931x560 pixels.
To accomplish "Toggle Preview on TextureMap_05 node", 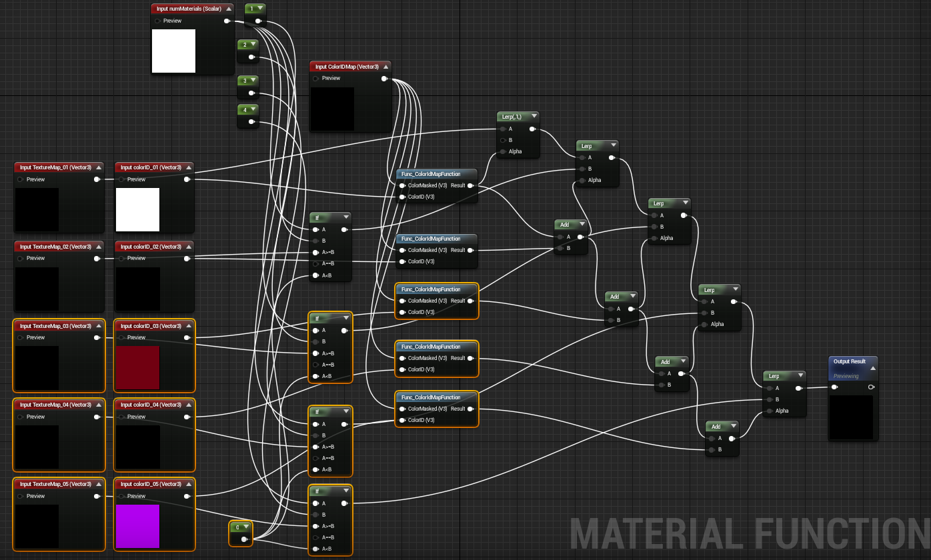I will click(x=20, y=496).
